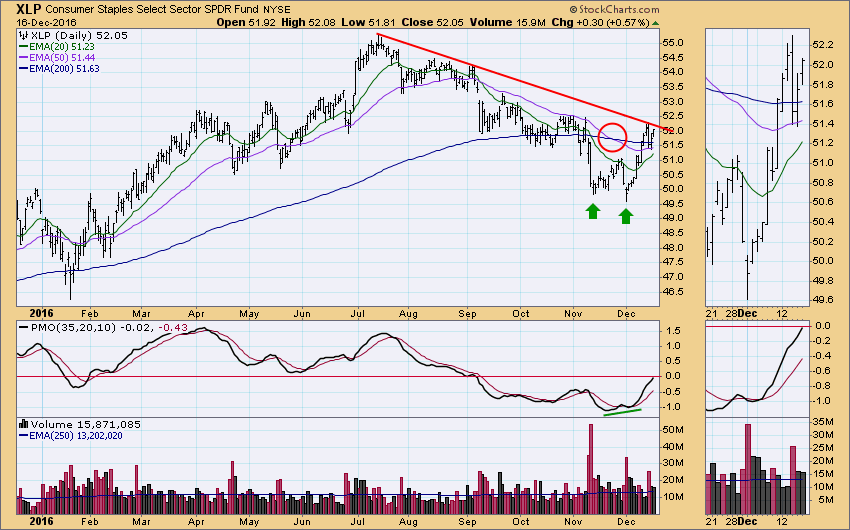Click the XLP (Daily) 52.05 legend entry

[x=79, y=35]
